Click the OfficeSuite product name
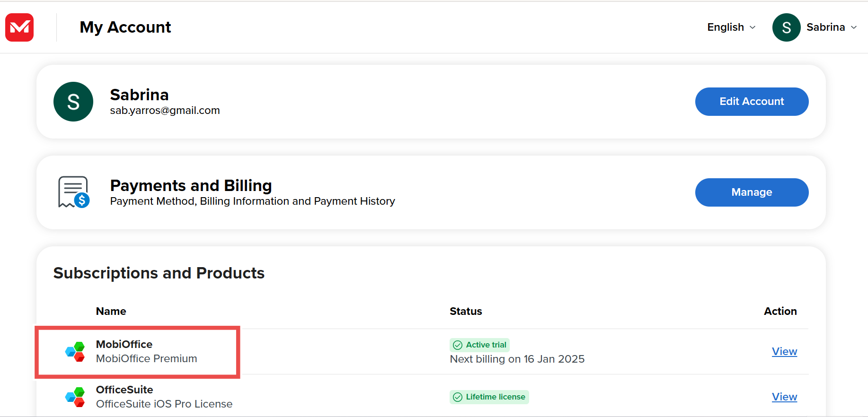Viewport: 868px width, 417px height. pyautogui.click(x=124, y=390)
